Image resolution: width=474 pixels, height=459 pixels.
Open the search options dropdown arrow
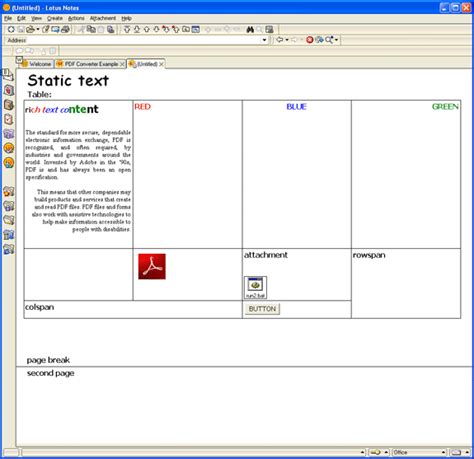pyautogui.click(x=337, y=40)
